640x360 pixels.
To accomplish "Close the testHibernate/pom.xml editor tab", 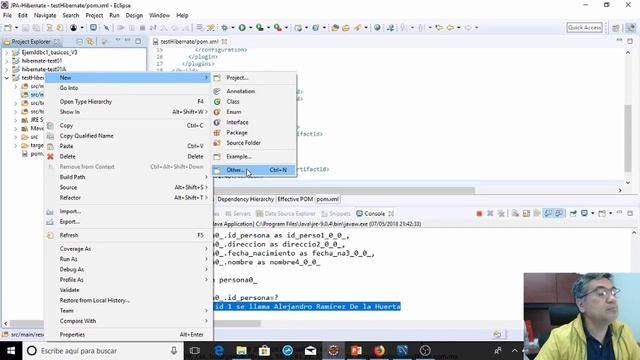I will 224,41.
